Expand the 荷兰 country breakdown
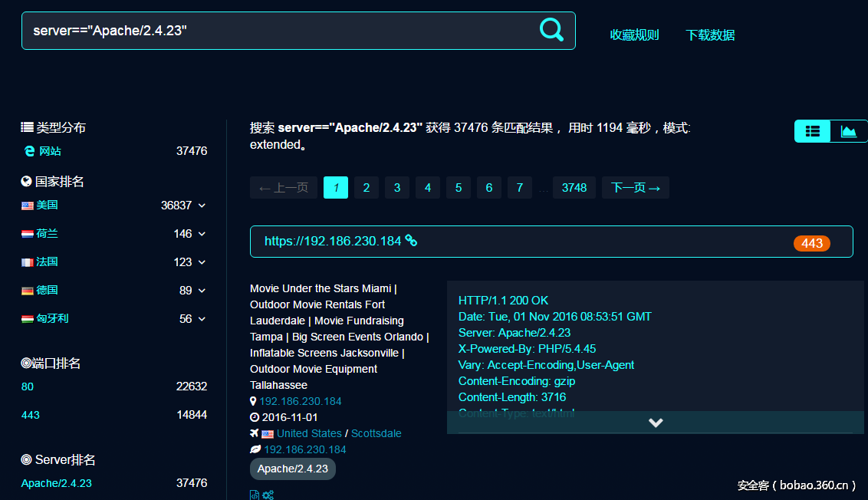 click(202, 234)
